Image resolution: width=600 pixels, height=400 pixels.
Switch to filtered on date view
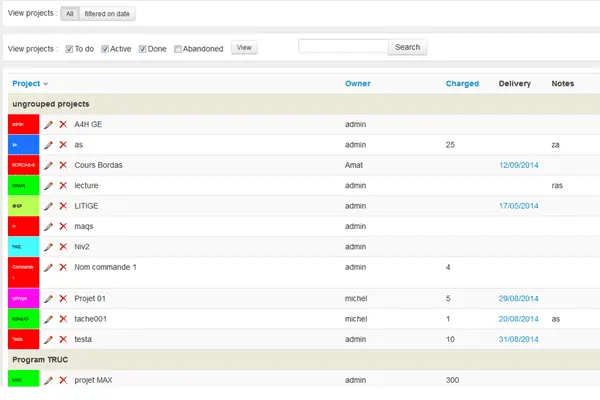(105, 14)
